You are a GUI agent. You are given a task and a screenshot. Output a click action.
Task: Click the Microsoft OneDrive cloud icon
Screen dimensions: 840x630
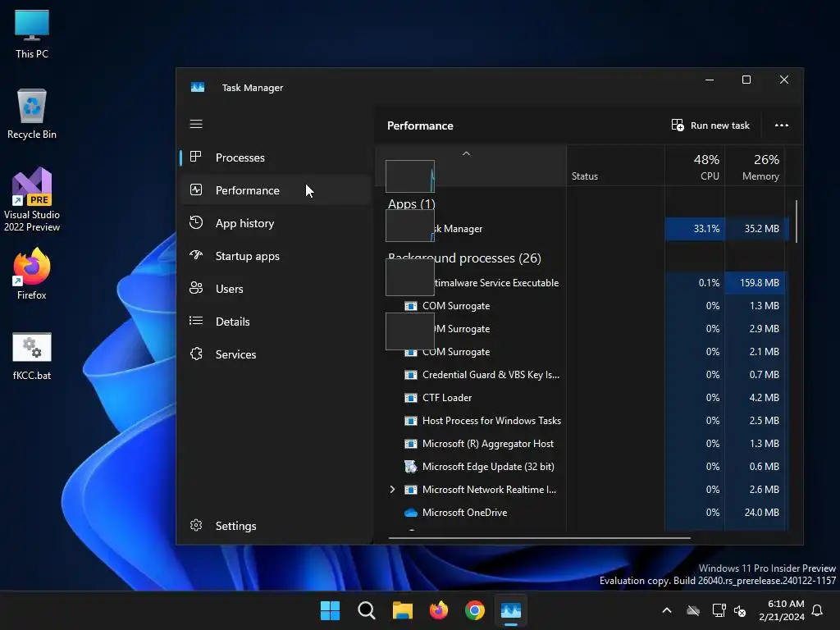click(x=411, y=513)
